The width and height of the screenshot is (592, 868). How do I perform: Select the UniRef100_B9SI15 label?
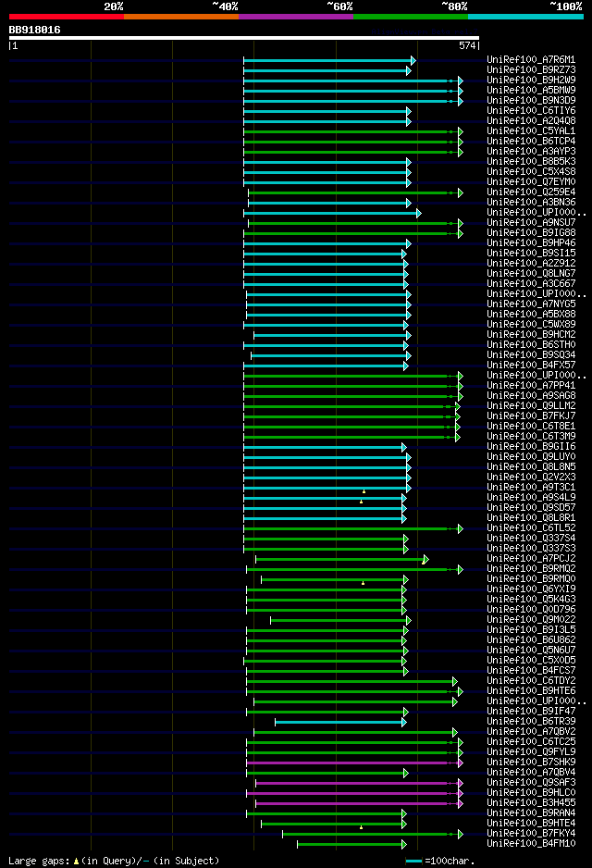[x=531, y=254]
